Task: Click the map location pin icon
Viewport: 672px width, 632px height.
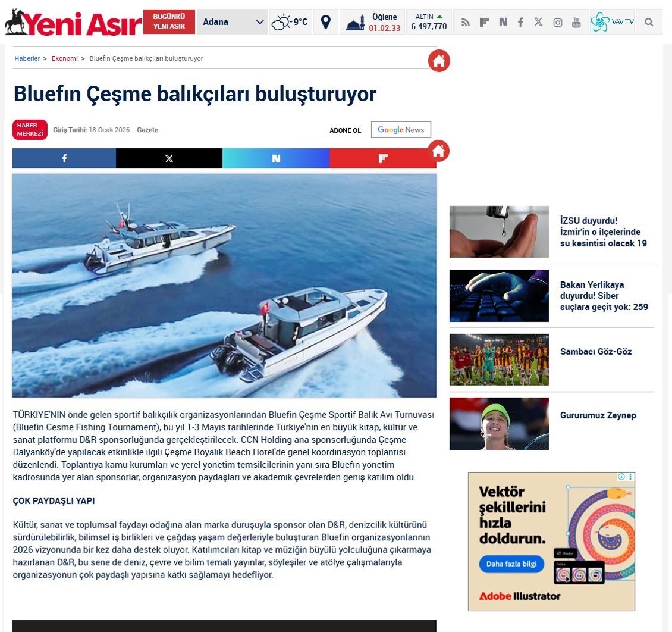Action: pyautogui.click(x=325, y=22)
